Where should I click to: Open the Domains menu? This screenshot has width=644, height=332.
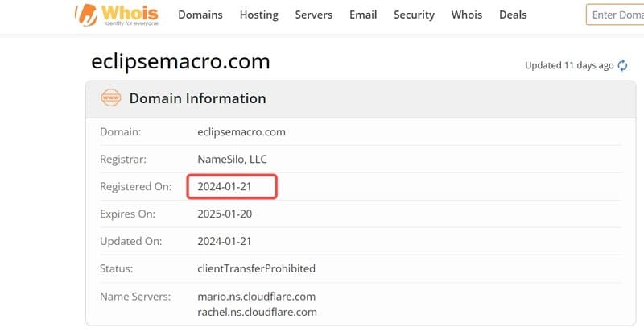point(200,15)
